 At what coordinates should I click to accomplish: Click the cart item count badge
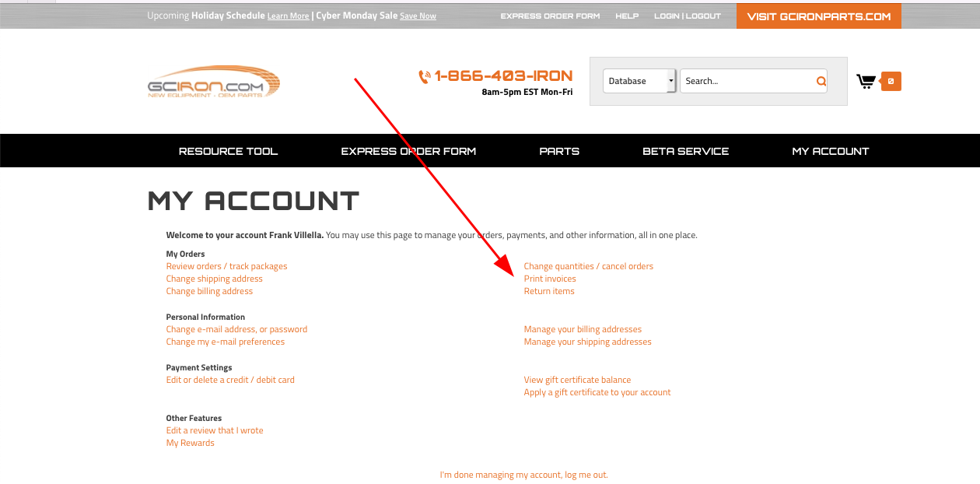(x=891, y=81)
